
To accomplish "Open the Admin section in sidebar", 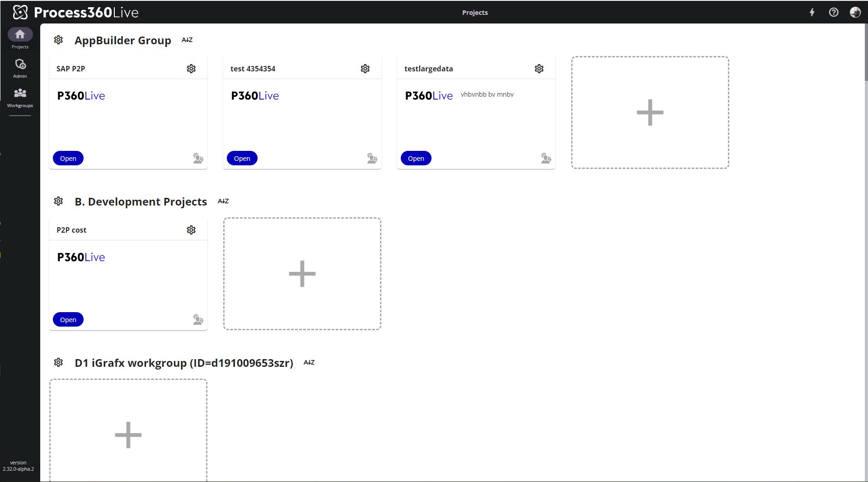I will pos(20,68).
